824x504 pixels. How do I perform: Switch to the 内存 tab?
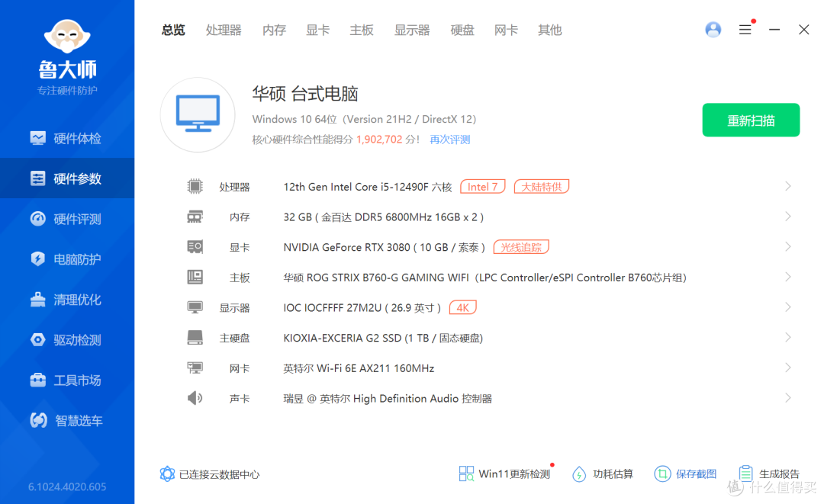275,30
